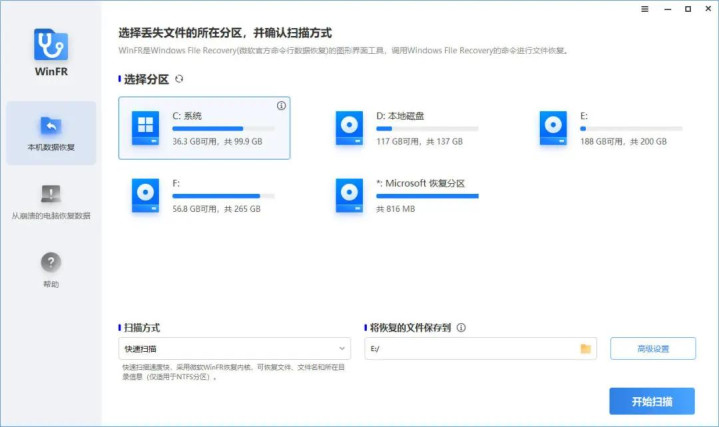Screen dimensions: 719x427
Task: Pick the F: drive icon
Action: [145, 195]
